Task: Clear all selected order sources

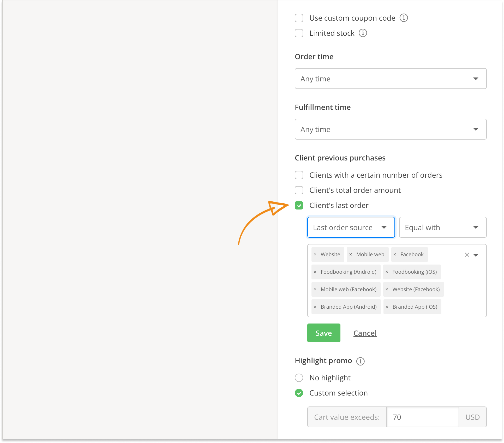Action: tap(467, 255)
